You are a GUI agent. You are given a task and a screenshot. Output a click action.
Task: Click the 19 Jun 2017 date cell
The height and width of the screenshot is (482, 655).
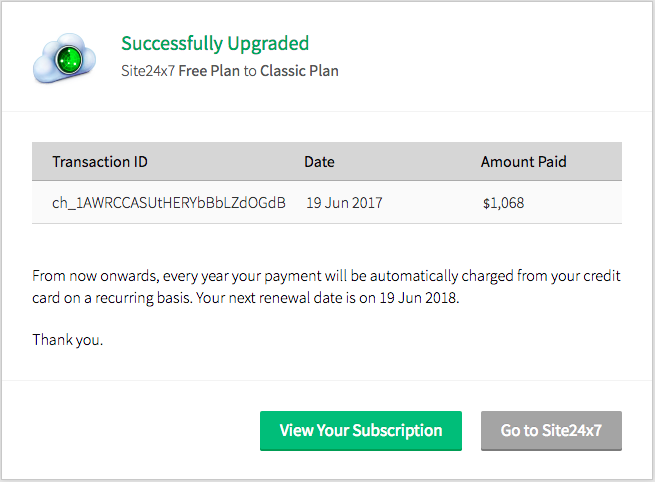pyautogui.click(x=344, y=203)
